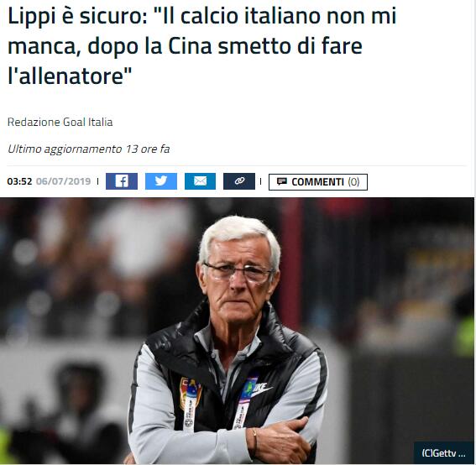Click the speech bubble icon beside COMMENTI
476x465 pixels.
pos(282,181)
